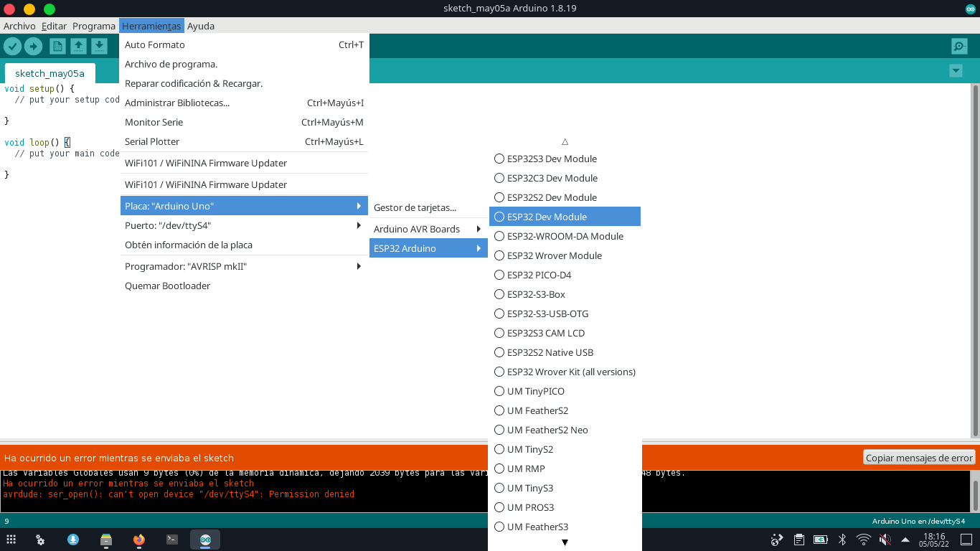This screenshot has width=980, height=551.
Task: Open the clipboard tray icon
Action: 798,540
